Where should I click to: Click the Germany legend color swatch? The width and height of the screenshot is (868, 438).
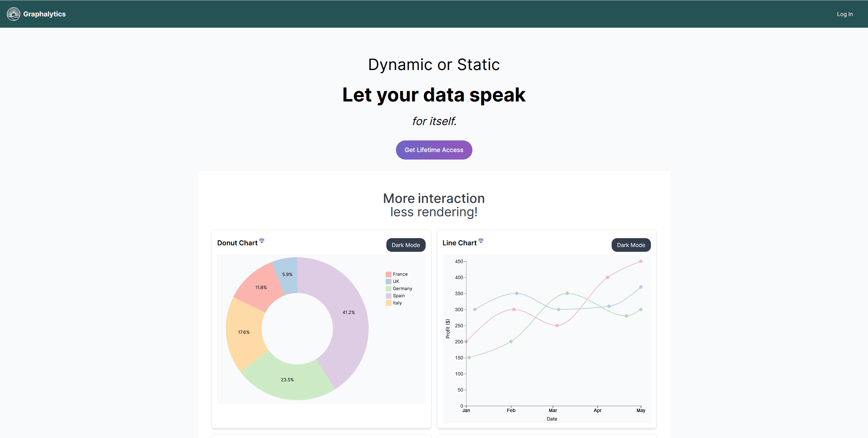[388, 289]
